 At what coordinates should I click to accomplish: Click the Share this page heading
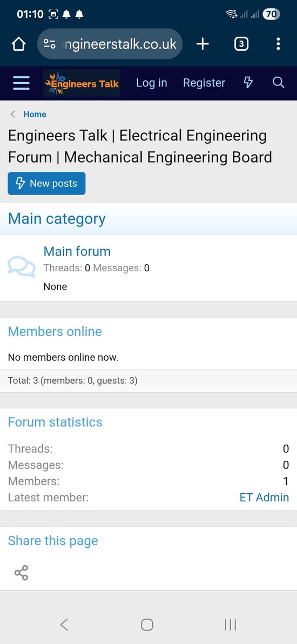[x=53, y=540]
